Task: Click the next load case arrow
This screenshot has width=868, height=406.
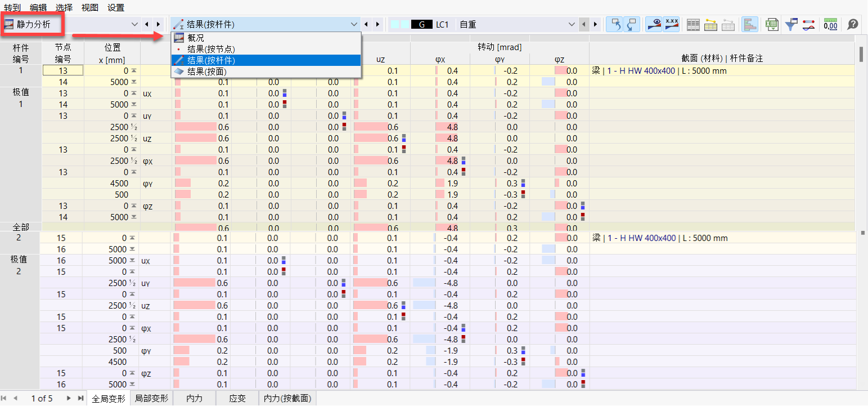Action: [x=595, y=24]
